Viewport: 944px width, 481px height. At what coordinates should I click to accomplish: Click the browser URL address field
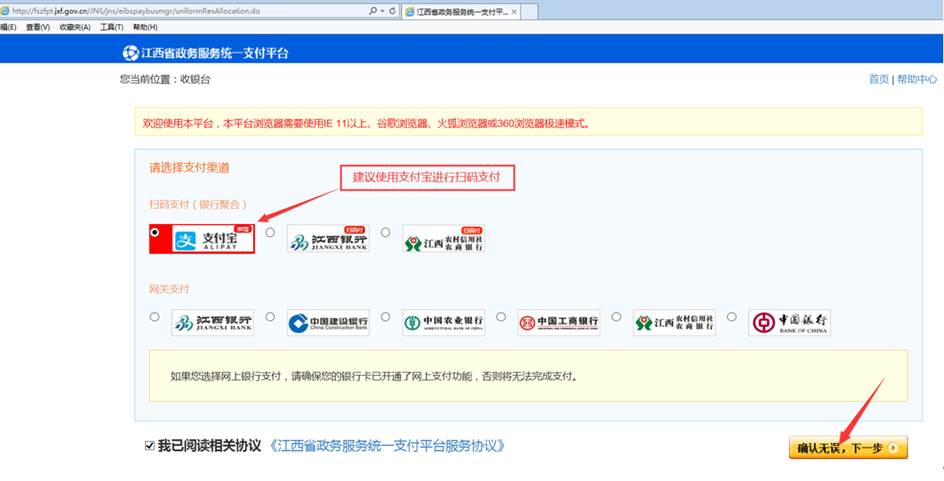[180, 10]
